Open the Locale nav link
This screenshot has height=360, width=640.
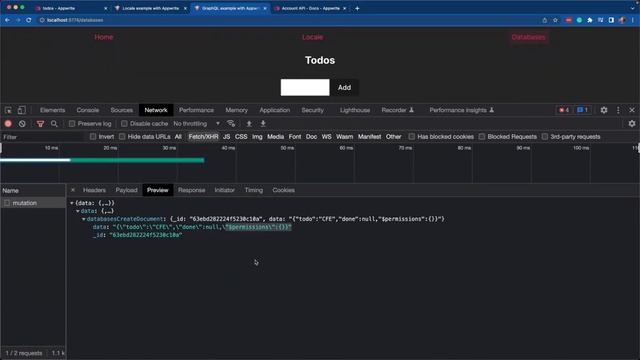312,37
